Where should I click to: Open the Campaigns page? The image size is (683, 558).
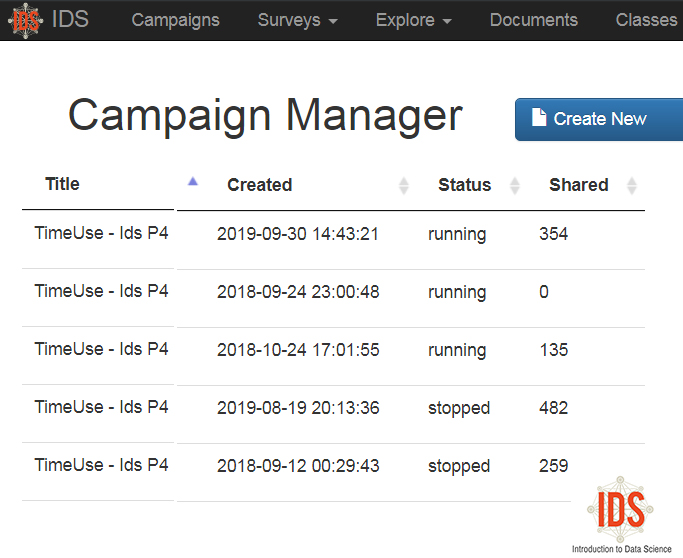175,20
